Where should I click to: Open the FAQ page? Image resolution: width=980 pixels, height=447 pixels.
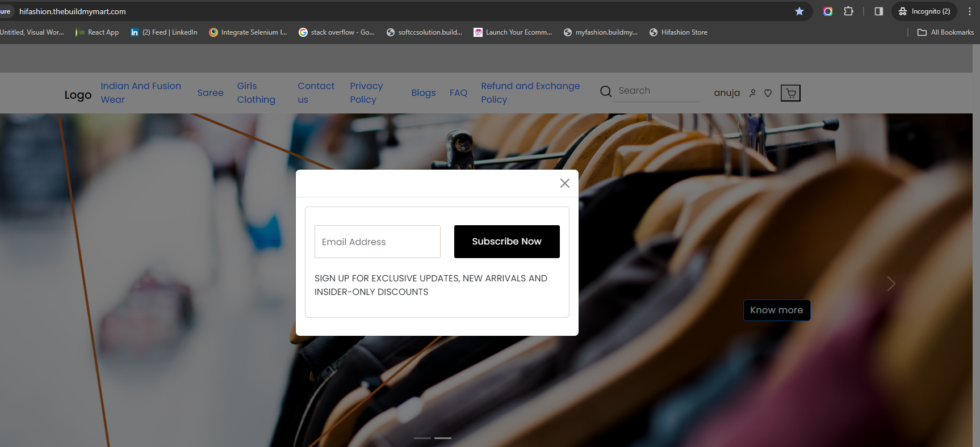click(458, 92)
